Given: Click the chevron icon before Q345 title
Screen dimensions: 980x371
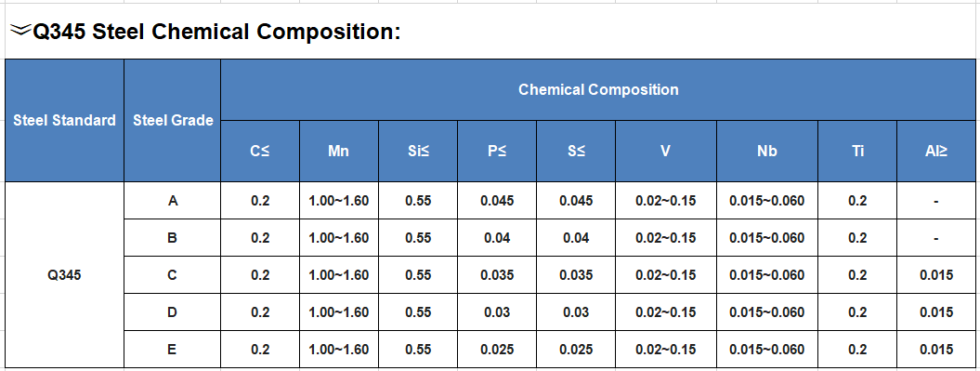Looking at the screenshot, I should click(x=20, y=30).
